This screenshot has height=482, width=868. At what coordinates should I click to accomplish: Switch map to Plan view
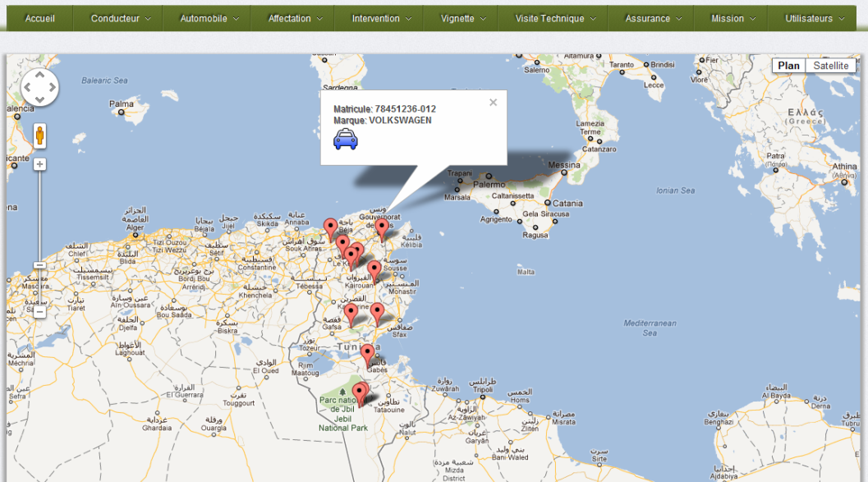[789, 66]
